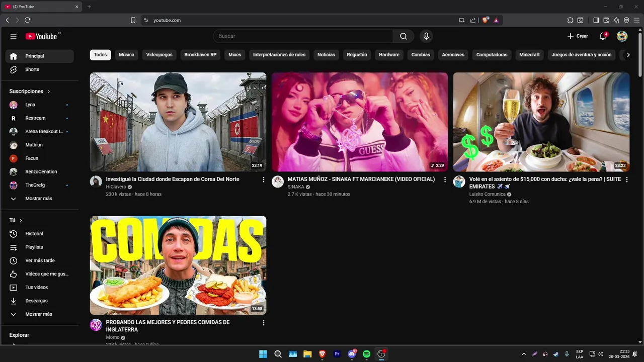The image size is (644, 362).
Task: Select the Noticias filter chip
Action: click(x=326, y=55)
